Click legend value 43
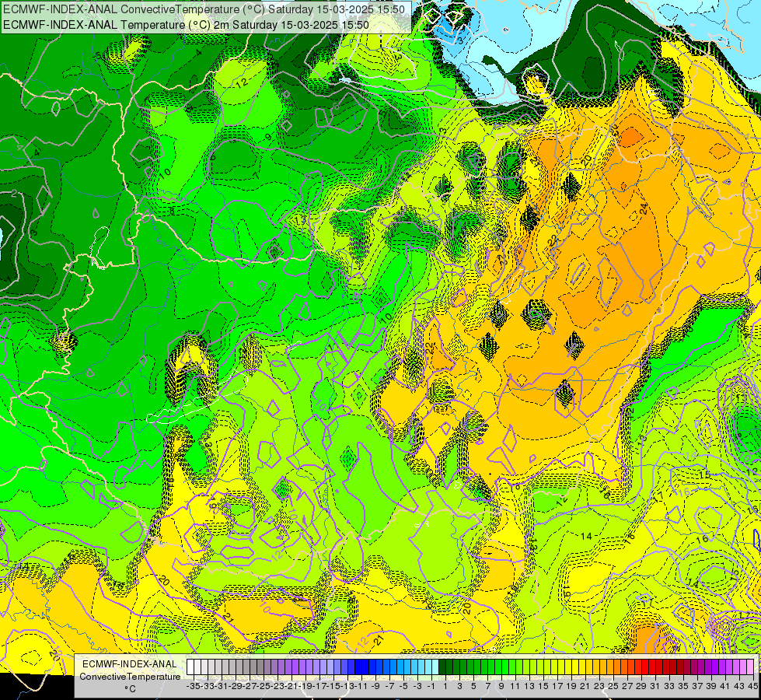This screenshot has width=761, height=700. click(x=739, y=686)
